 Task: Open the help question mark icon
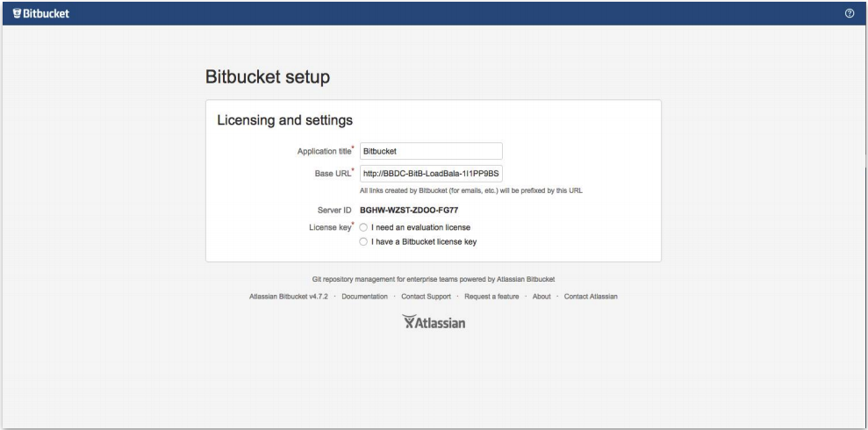point(849,13)
